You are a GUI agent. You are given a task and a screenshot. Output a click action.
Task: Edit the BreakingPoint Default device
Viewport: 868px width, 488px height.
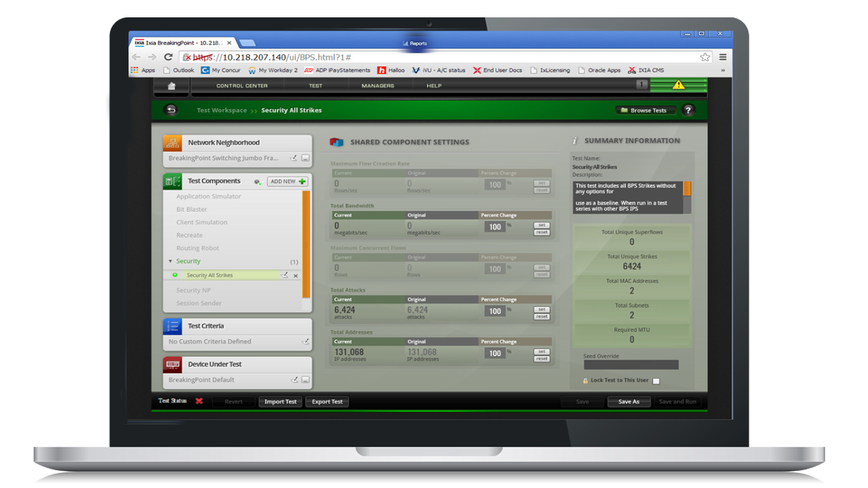(x=294, y=380)
